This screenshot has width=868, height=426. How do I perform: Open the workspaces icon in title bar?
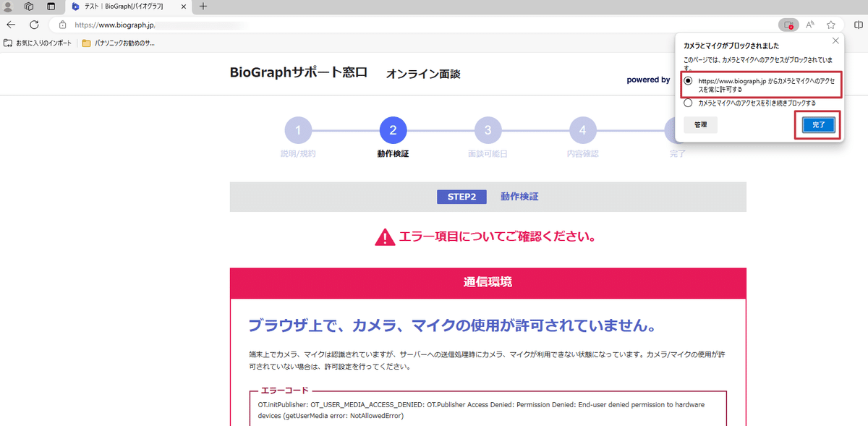tap(30, 7)
